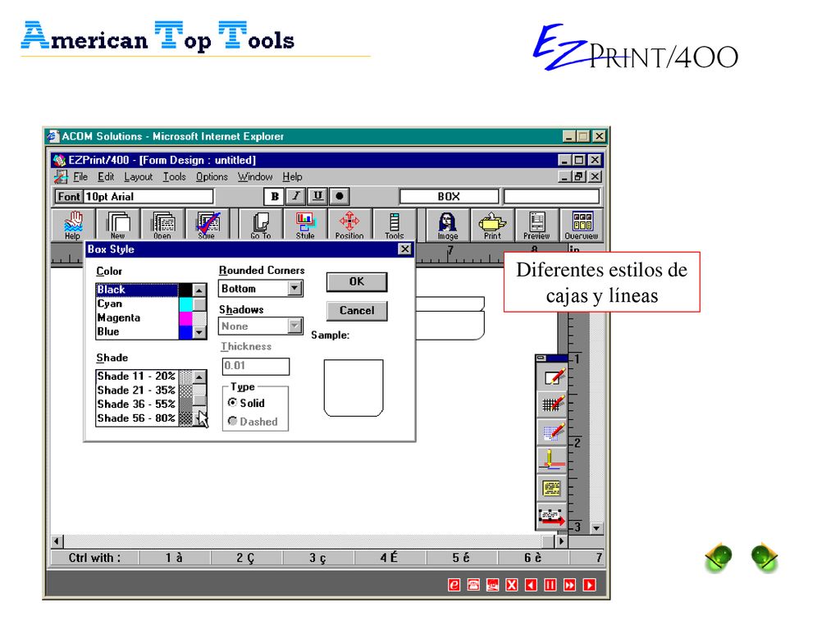This screenshot has width=840, height=630.
Task: Select the Dashed type radio button
Action: click(232, 421)
